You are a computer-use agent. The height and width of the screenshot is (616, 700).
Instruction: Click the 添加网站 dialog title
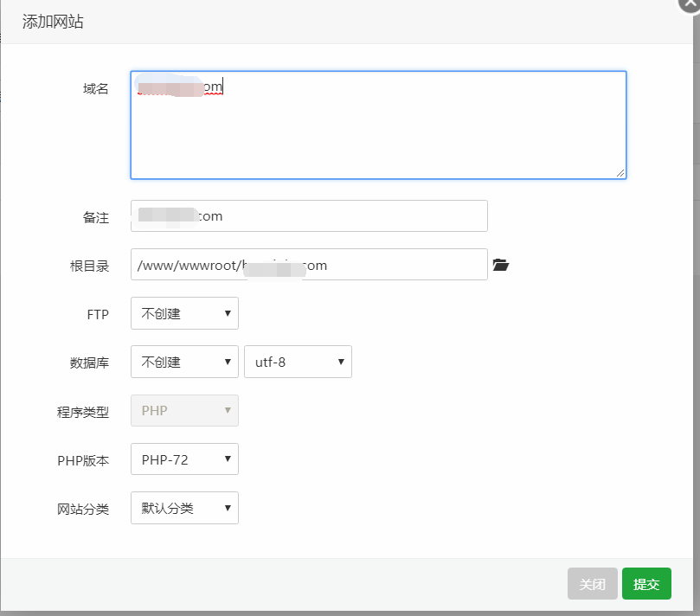pyautogui.click(x=53, y=22)
